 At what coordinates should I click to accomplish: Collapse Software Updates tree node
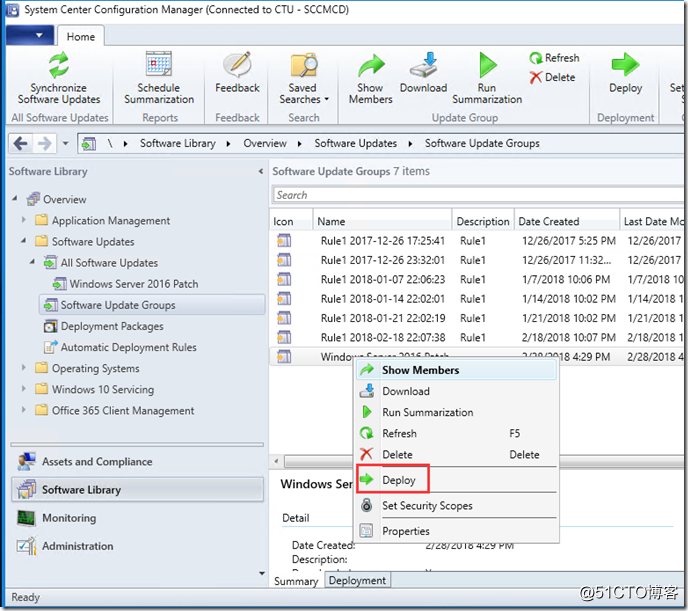click(24, 241)
